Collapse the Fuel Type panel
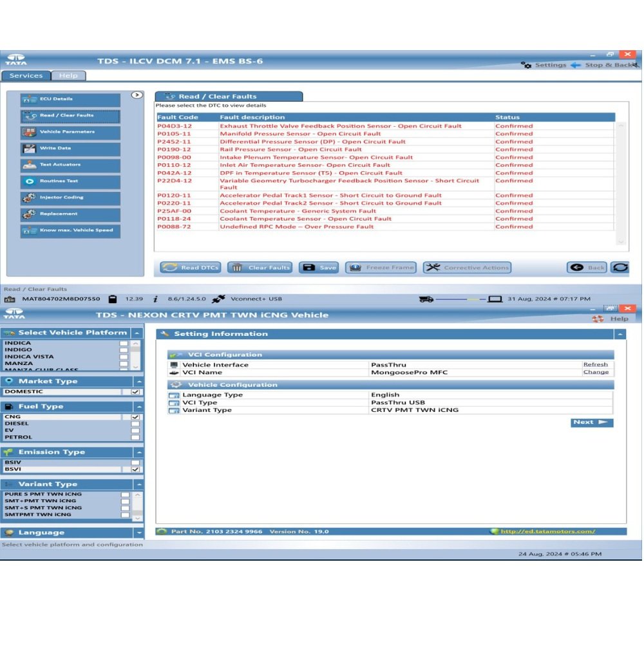Viewport: 644px width, 645px height. point(139,407)
